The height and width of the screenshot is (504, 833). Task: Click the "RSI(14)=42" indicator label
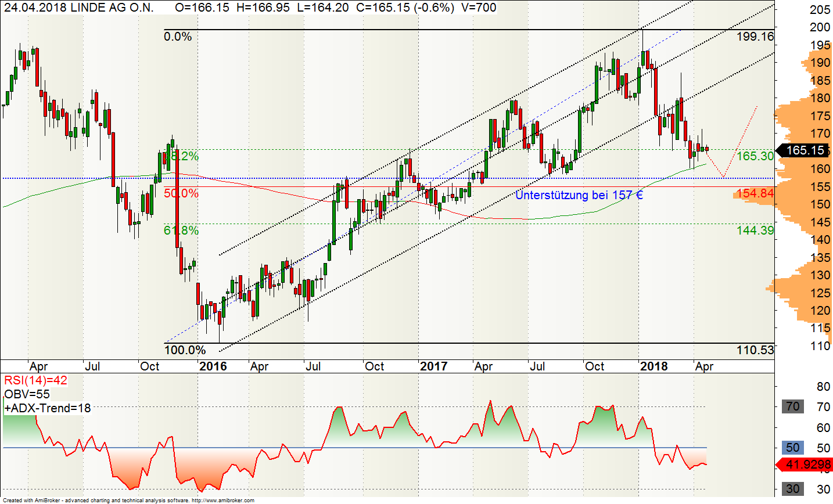(x=35, y=381)
